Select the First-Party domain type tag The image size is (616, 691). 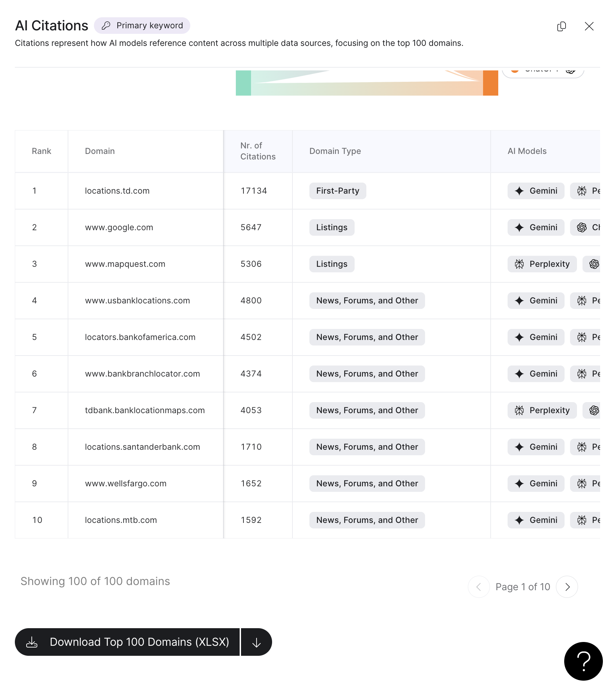(337, 191)
